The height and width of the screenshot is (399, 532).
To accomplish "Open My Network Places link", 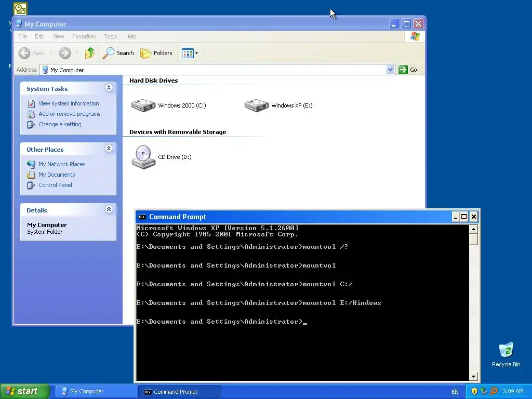I will click(62, 164).
